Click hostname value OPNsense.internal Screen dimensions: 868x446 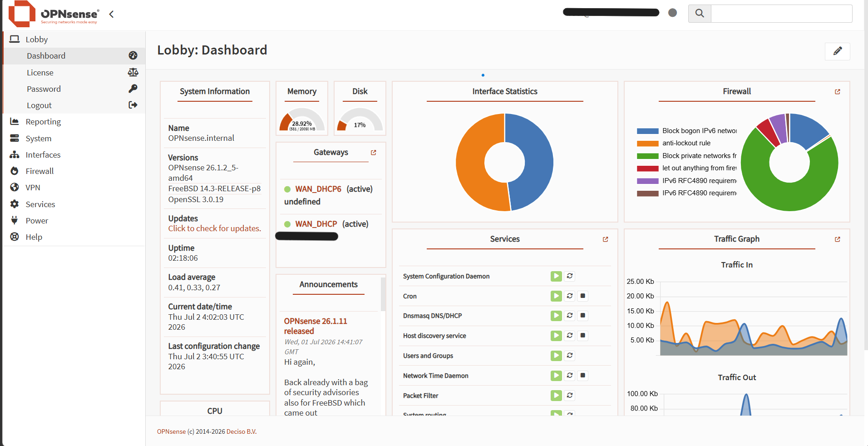[x=201, y=138]
